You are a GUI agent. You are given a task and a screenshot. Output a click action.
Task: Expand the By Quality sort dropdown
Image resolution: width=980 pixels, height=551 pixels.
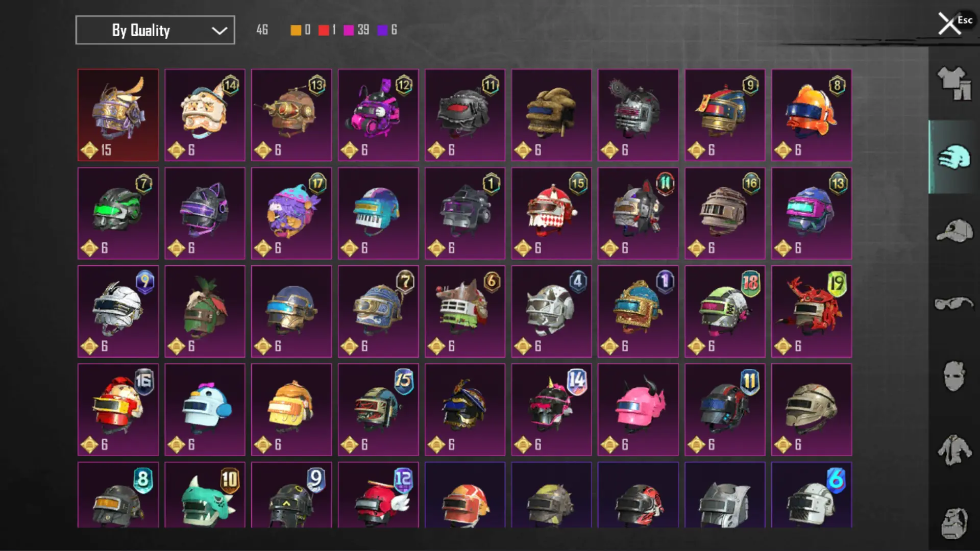pos(155,30)
